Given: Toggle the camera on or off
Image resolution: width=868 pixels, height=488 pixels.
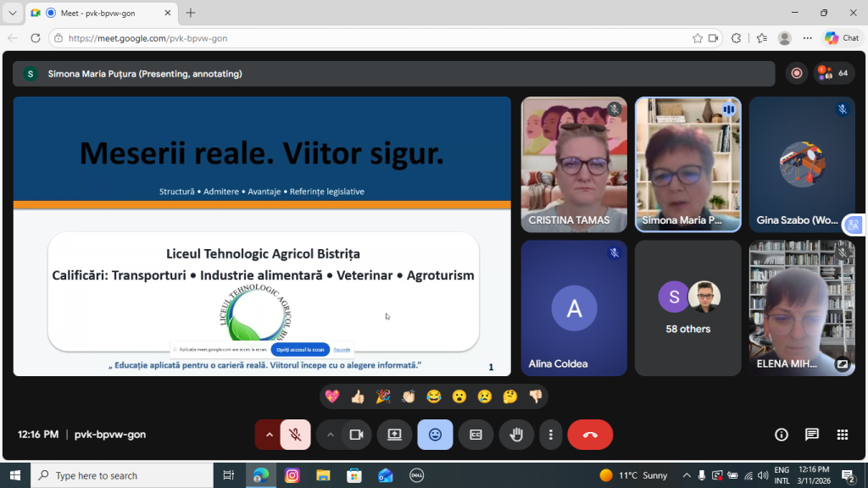Looking at the screenshot, I should point(356,435).
